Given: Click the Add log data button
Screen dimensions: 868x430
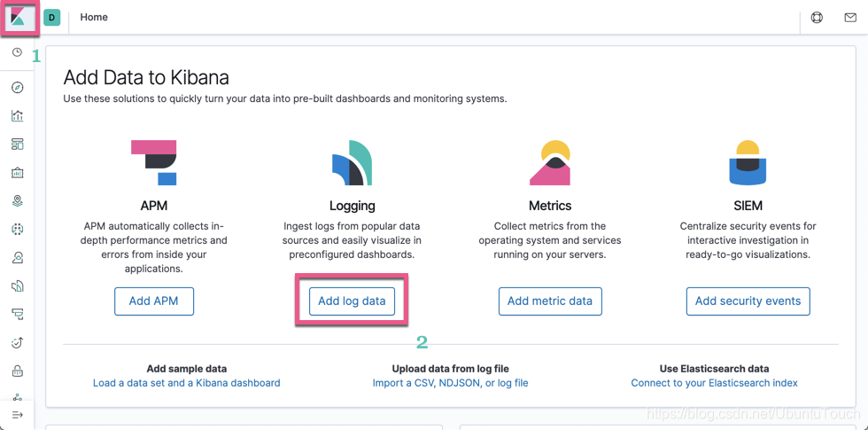Looking at the screenshot, I should pyautogui.click(x=352, y=301).
